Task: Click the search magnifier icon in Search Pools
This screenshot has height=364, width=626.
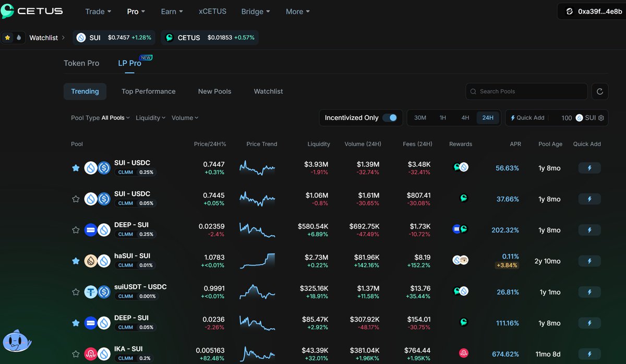Action: click(473, 91)
